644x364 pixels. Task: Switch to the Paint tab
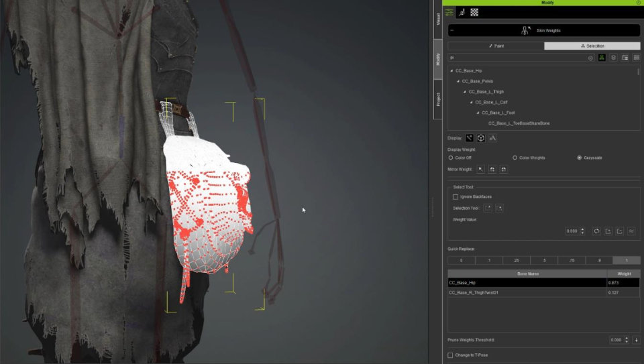click(x=496, y=46)
